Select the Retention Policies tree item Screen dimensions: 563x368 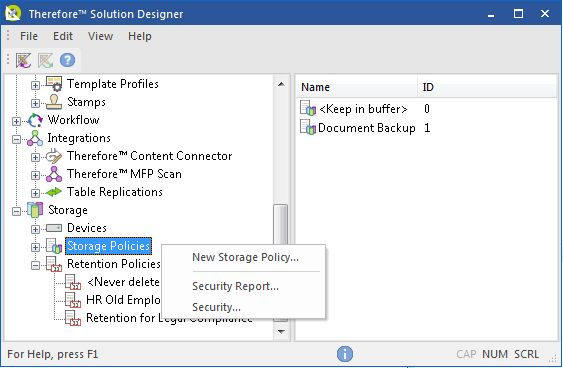(113, 264)
